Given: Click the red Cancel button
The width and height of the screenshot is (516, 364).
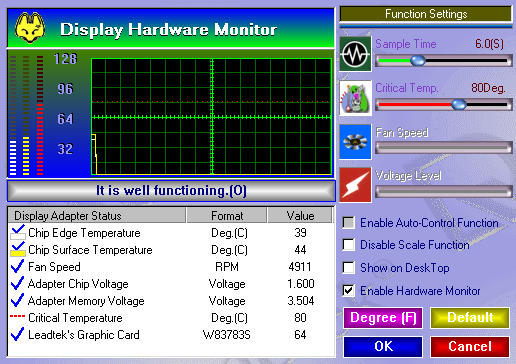Looking at the screenshot, I should pyautogui.click(x=470, y=346).
